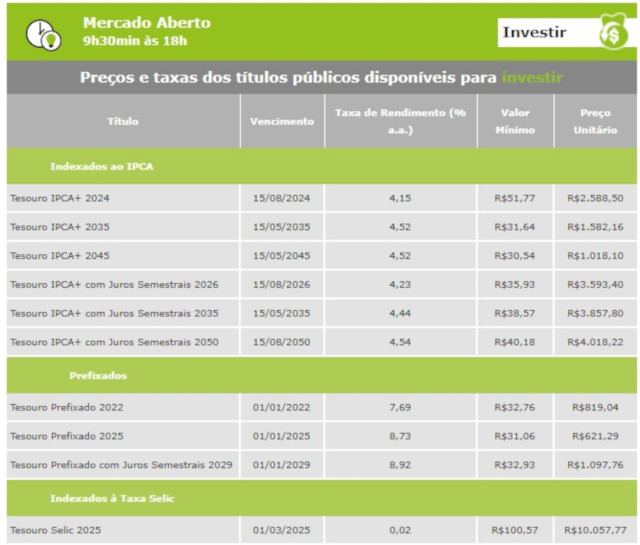Select 'Tesouro Prefixado com Juros Semestrais 2029'
The image size is (640, 545).
pos(121,465)
